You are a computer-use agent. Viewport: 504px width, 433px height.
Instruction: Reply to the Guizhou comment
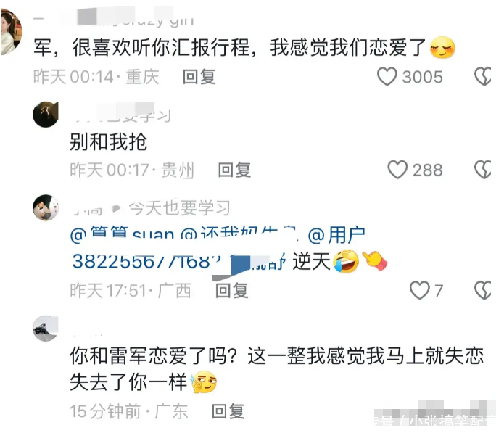(x=234, y=170)
